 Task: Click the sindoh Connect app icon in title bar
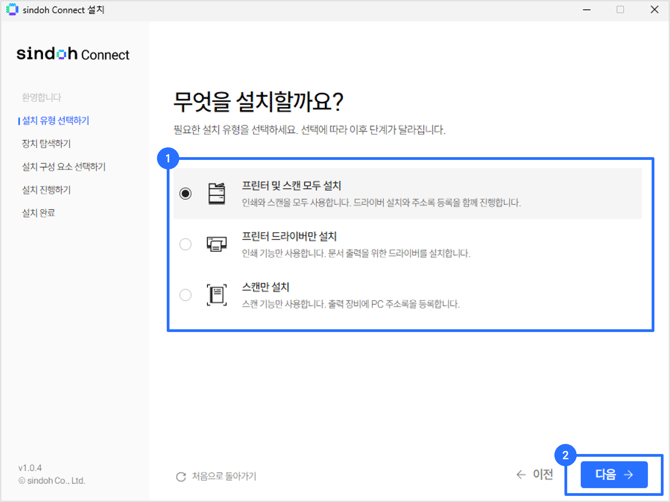pyautogui.click(x=12, y=9)
